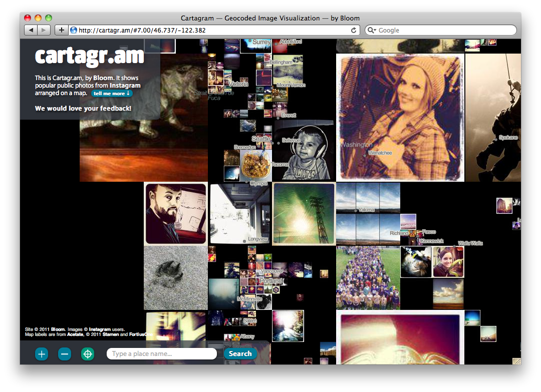
Task: Reload the page with the refresh icon
Action: point(354,30)
